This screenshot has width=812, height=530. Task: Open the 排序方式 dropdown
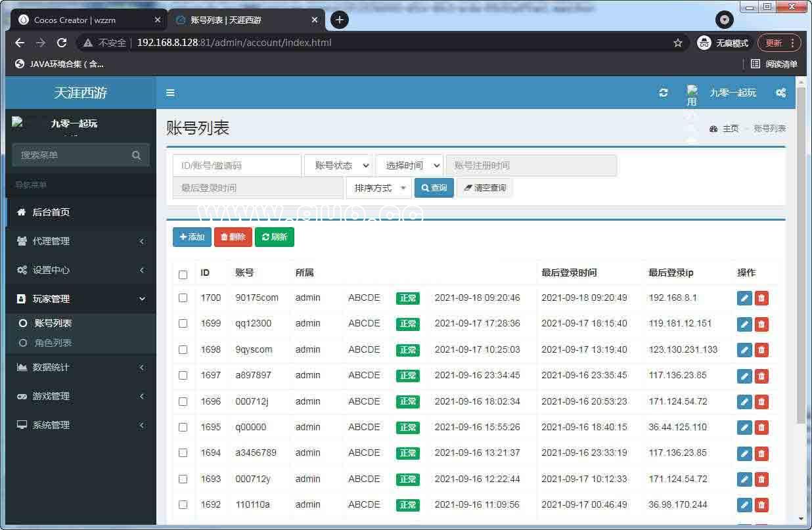tap(379, 188)
